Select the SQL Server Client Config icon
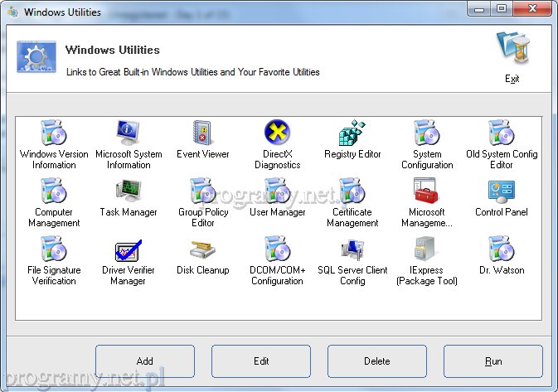This screenshot has height=392, width=558. [352, 249]
